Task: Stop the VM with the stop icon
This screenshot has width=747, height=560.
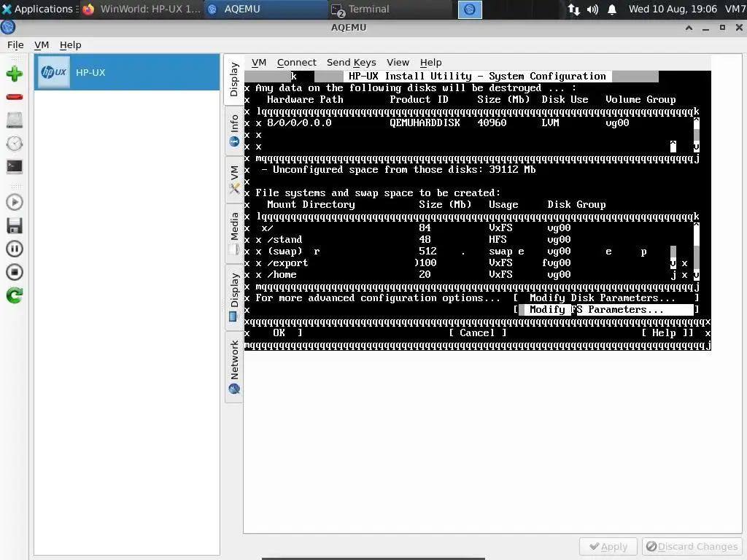Action: point(15,272)
